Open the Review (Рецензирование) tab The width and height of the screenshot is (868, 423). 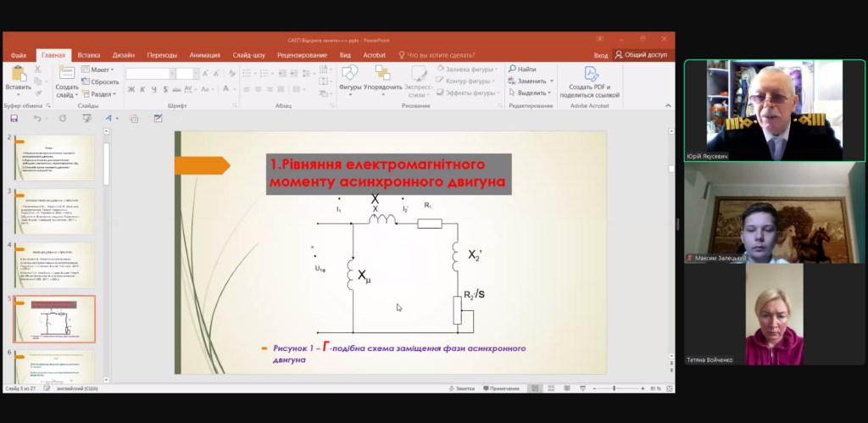click(303, 55)
